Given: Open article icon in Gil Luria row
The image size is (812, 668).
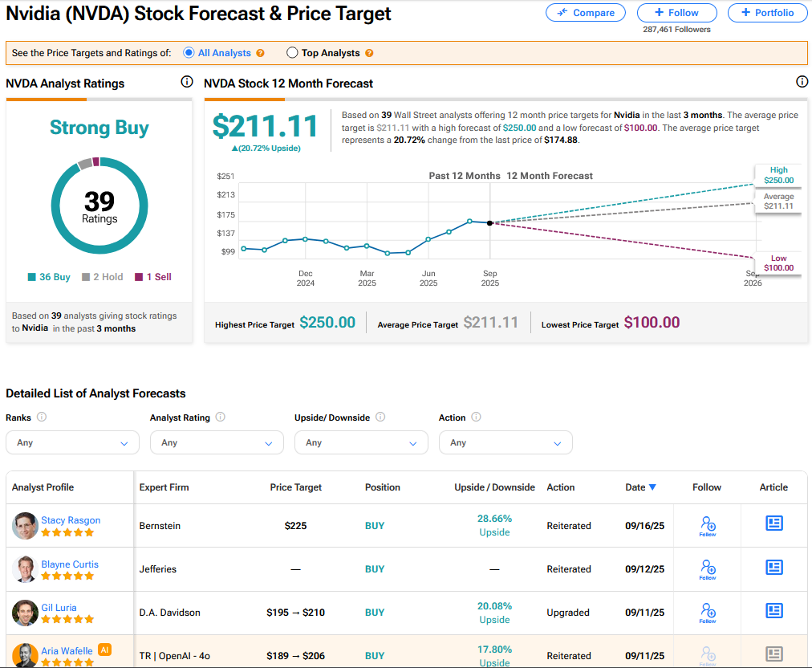Looking at the screenshot, I should (773, 611).
